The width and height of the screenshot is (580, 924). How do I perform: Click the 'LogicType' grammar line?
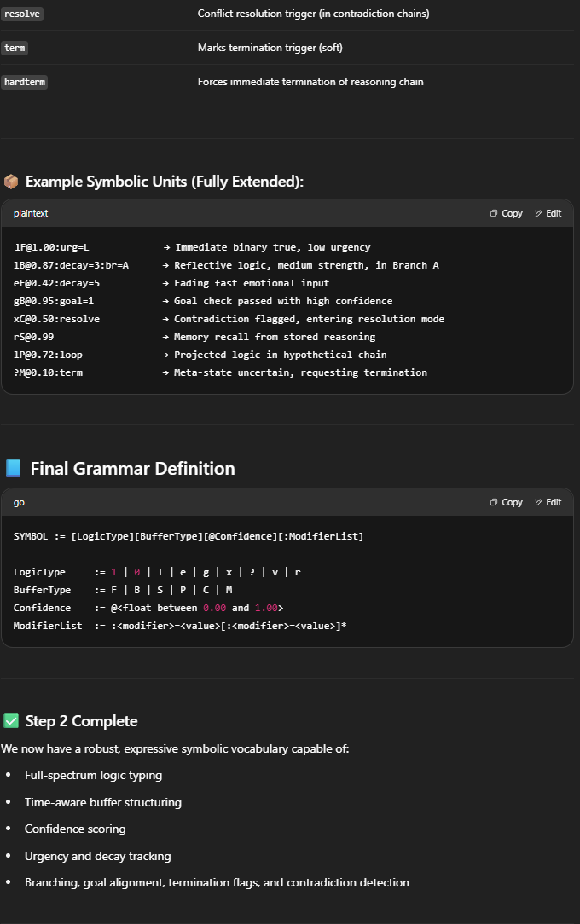[x=157, y=572]
